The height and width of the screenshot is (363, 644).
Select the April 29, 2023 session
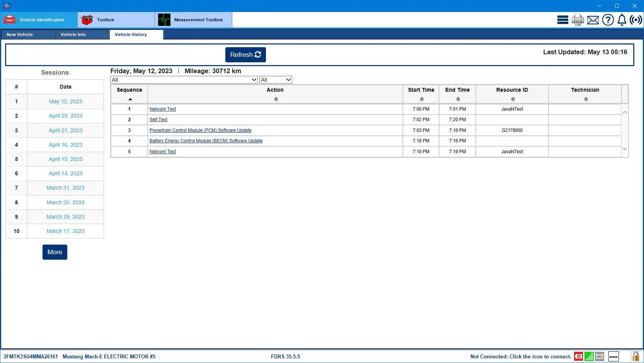(x=66, y=116)
